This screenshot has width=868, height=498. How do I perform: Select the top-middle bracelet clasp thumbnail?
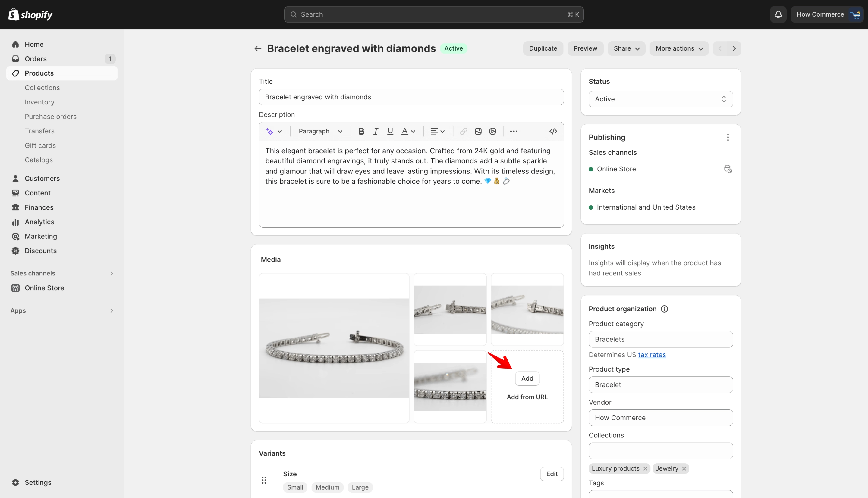[450, 310]
